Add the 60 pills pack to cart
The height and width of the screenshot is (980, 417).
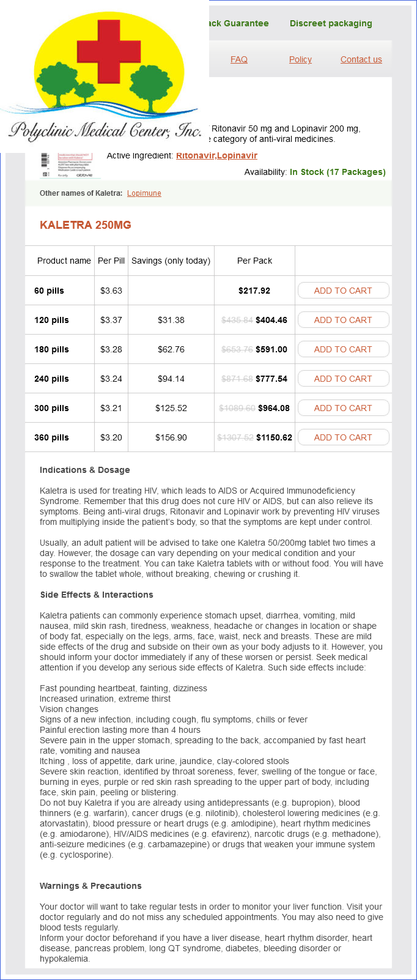click(343, 291)
